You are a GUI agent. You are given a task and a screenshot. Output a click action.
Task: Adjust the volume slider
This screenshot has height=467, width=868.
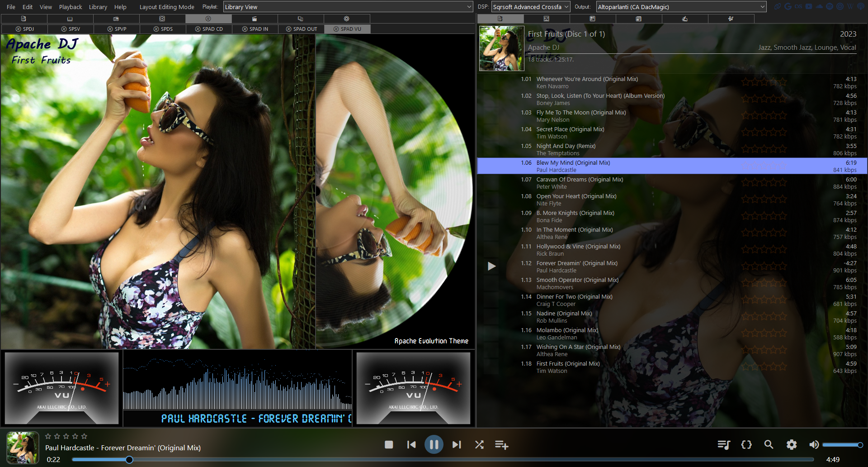coord(843,445)
